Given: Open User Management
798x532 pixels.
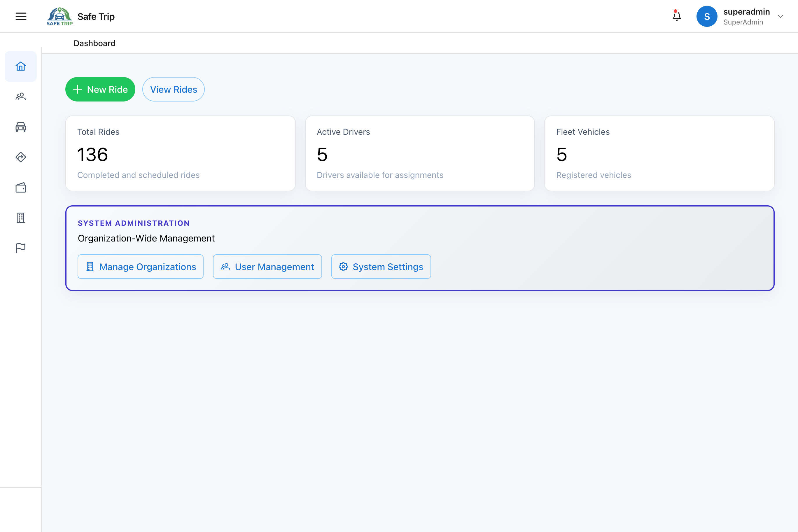Looking at the screenshot, I should [267, 267].
